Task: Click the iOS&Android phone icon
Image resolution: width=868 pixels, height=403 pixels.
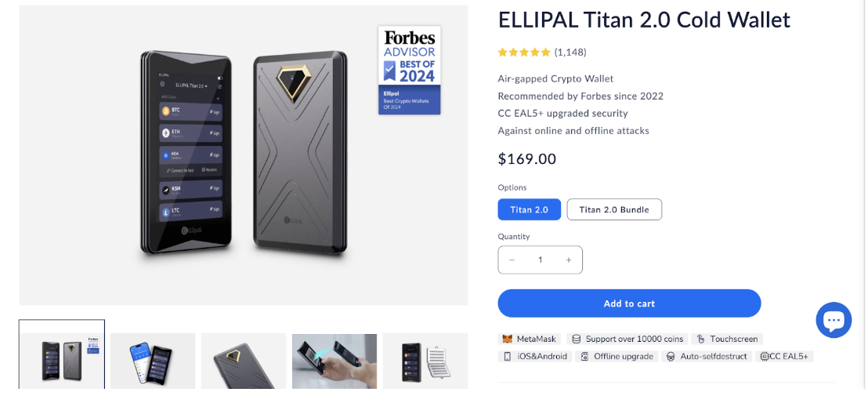Action: point(508,357)
